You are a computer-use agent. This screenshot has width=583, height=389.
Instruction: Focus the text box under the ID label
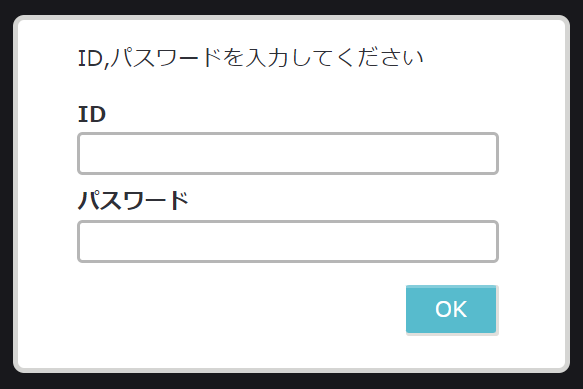288,153
